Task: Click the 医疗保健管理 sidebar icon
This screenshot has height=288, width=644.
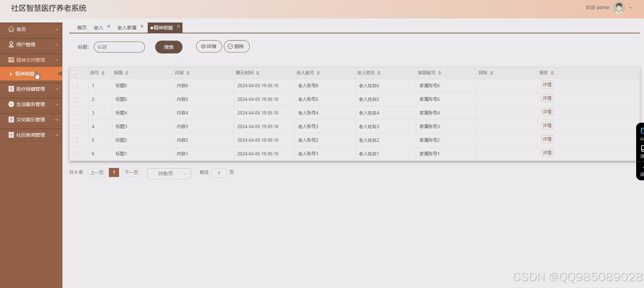Action: tap(11, 89)
